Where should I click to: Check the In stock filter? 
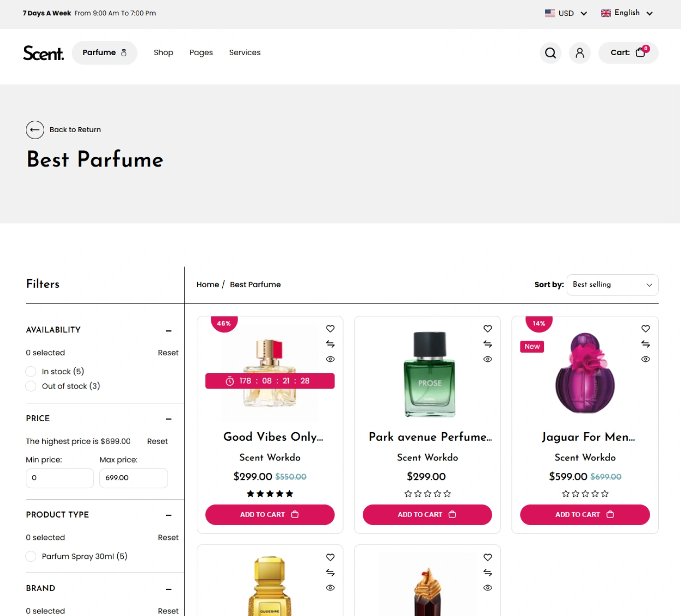click(31, 372)
